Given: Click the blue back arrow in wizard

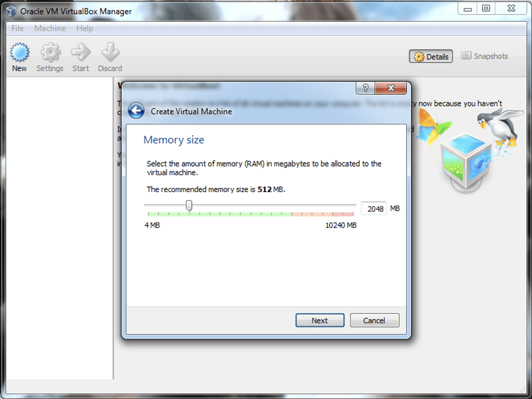Looking at the screenshot, I should (x=136, y=111).
